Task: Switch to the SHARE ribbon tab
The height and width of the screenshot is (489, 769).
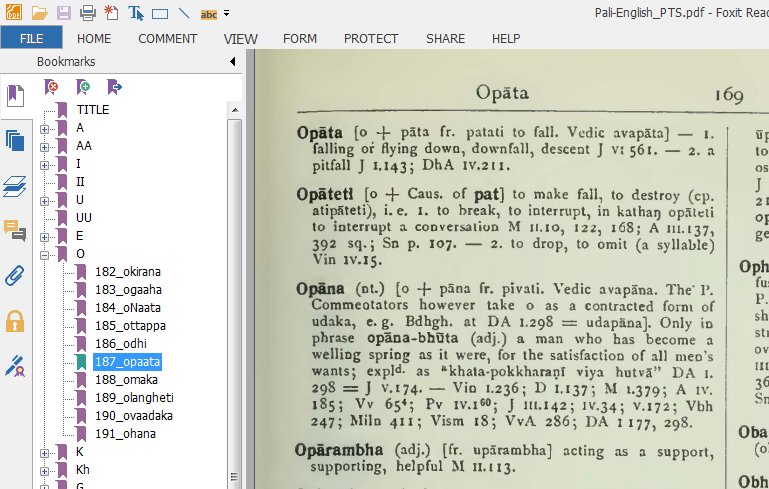Action: pyautogui.click(x=445, y=39)
